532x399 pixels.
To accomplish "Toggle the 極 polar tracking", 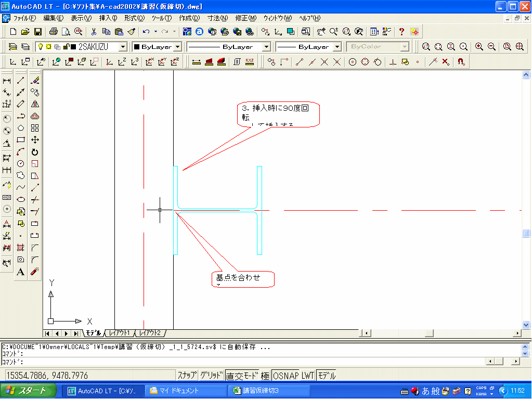I will tap(265, 375).
